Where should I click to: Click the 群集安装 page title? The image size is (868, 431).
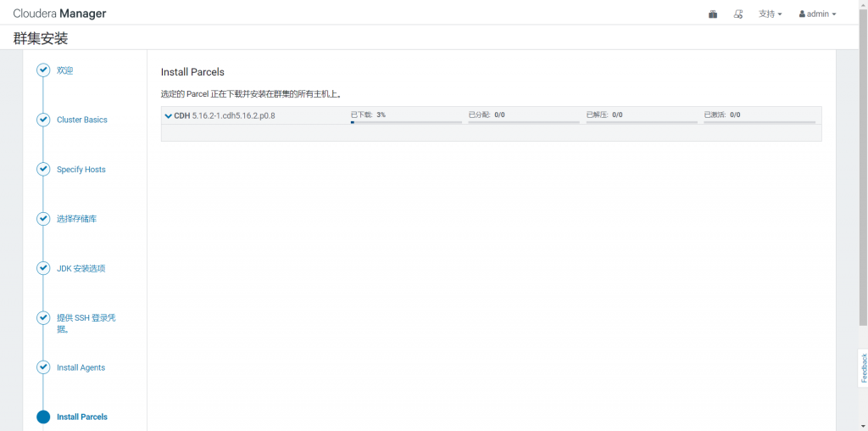(x=41, y=38)
